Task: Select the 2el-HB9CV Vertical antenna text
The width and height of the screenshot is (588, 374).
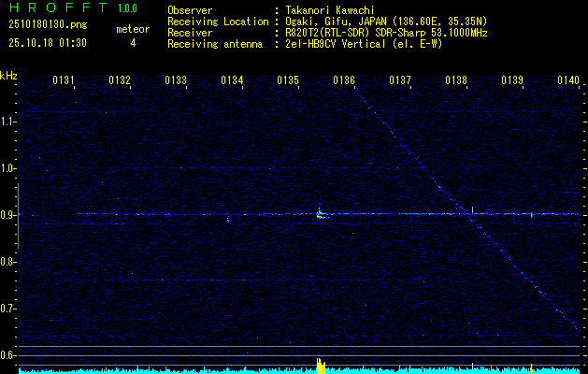Action: click(x=364, y=44)
